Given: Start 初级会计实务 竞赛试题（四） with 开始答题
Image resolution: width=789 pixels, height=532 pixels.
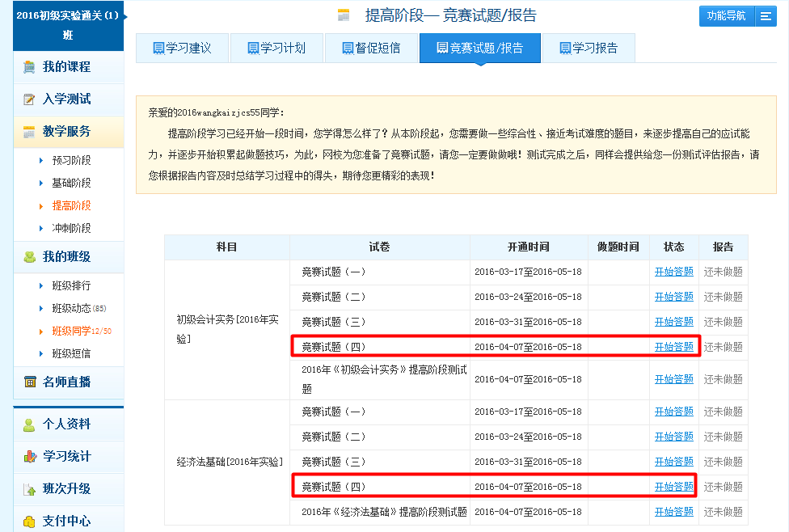Looking at the screenshot, I should coord(673,347).
